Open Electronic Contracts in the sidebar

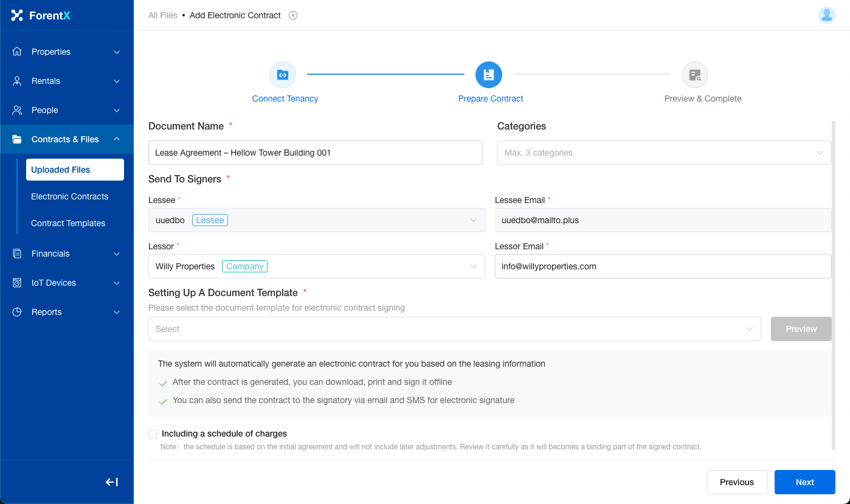69,196
